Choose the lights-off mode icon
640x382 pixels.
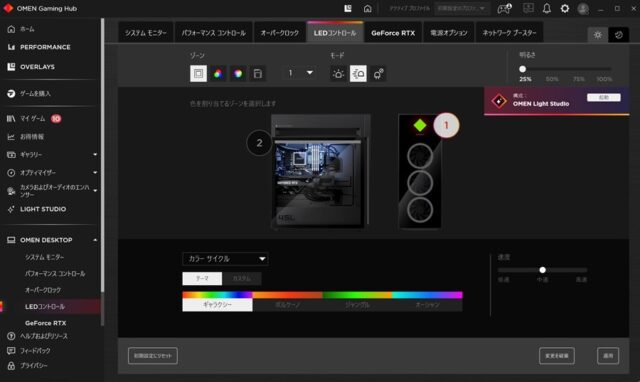click(x=378, y=74)
